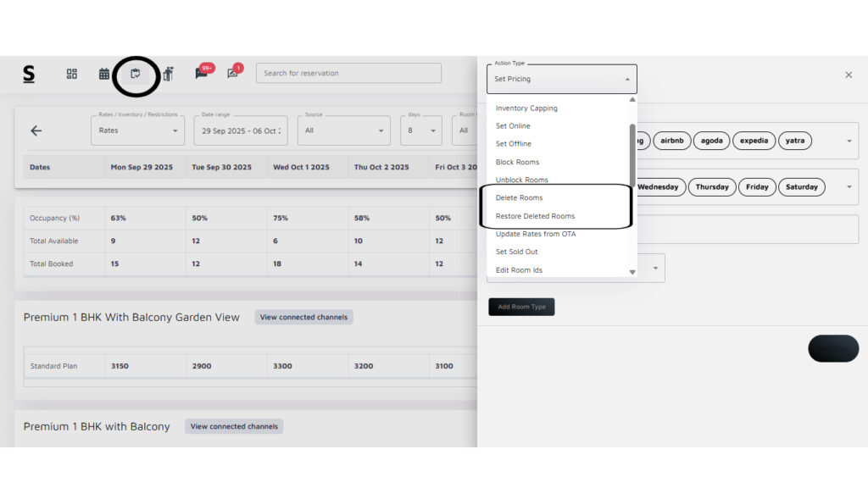868x488 pixels.
Task: Select Delete Rooms from the list
Action: [x=519, y=197]
